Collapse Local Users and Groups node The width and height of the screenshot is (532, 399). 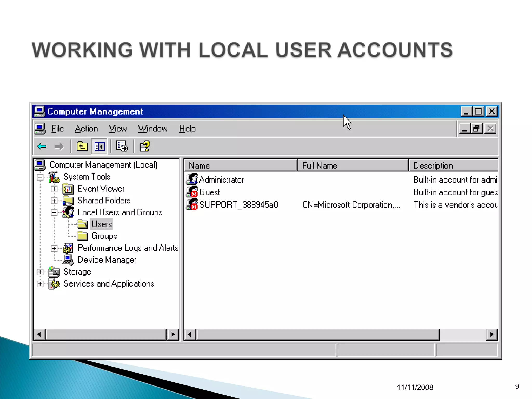pyautogui.click(x=54, y=213)
